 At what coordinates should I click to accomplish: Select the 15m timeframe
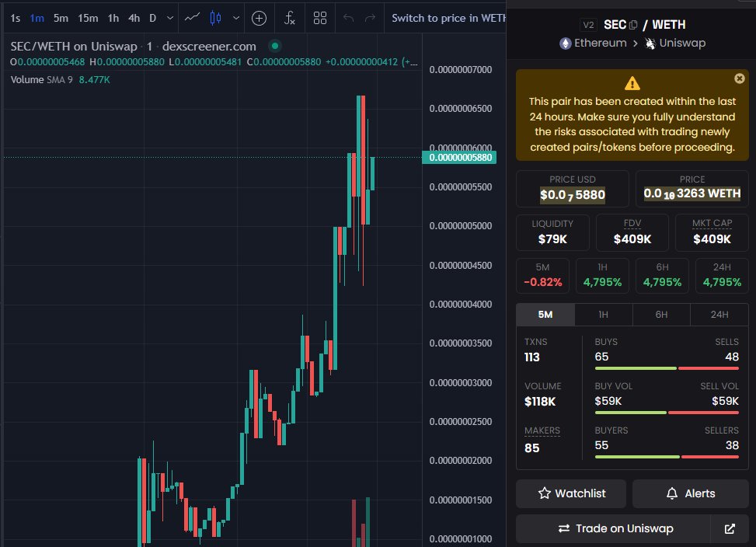88,19
